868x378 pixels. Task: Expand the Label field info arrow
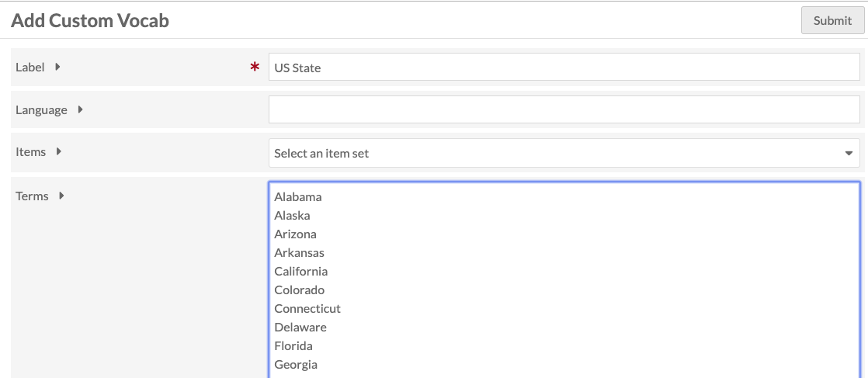(x=57, y=67)
